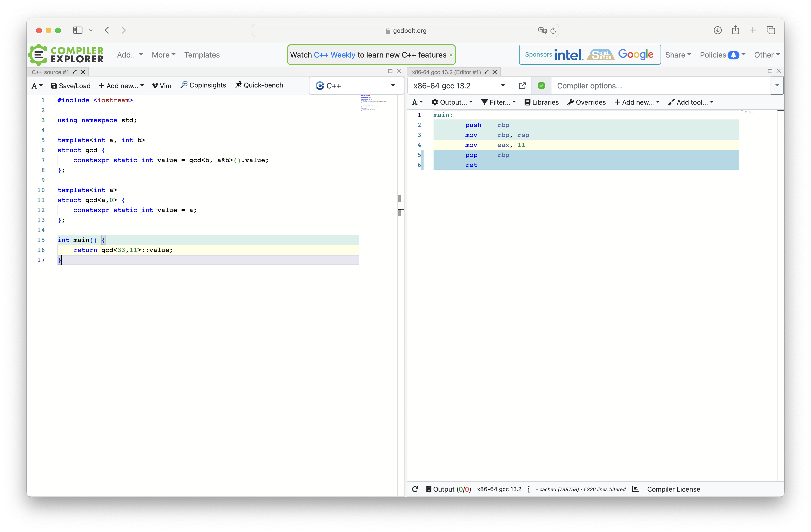Launch Quick-bench from editor toolbar

(x=259, y=85)
